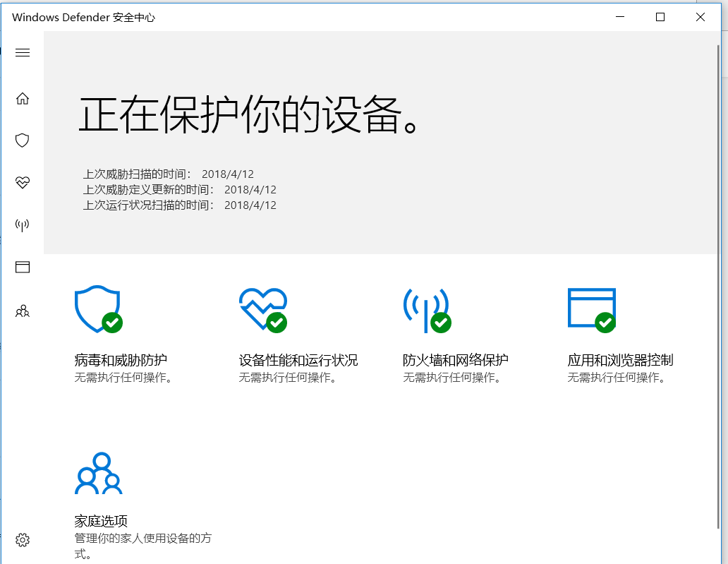Open the hamburger navigation menu

(23, 52)
